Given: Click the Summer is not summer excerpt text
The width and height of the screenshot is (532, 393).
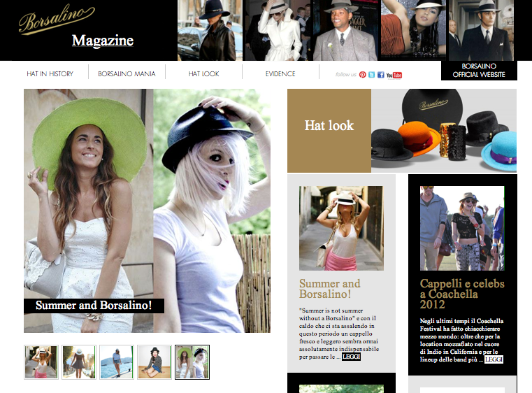Looking at the screenshot, I should pyautogui.click(x=338, y=334).
